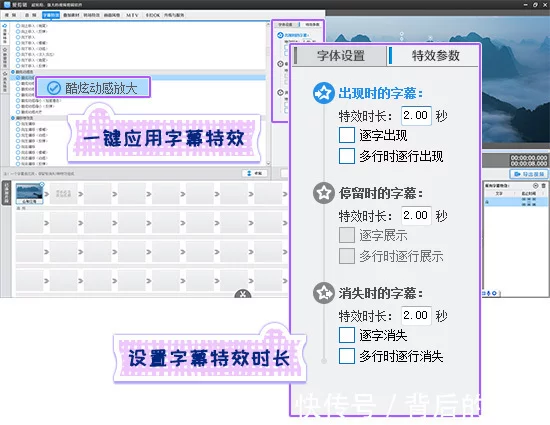Click the app logo icon in the title bar
The image size is (550, 425).
point(7,5)
